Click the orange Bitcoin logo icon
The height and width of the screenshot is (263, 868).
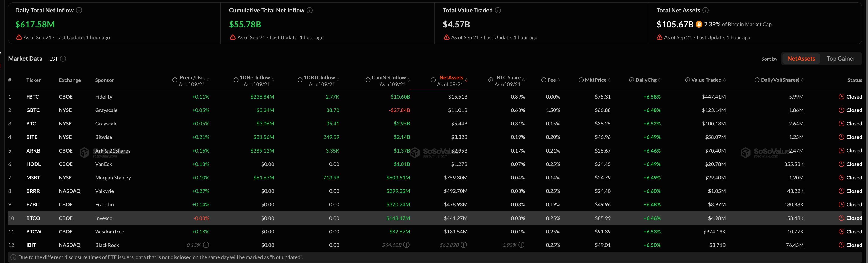pos(699,24)
